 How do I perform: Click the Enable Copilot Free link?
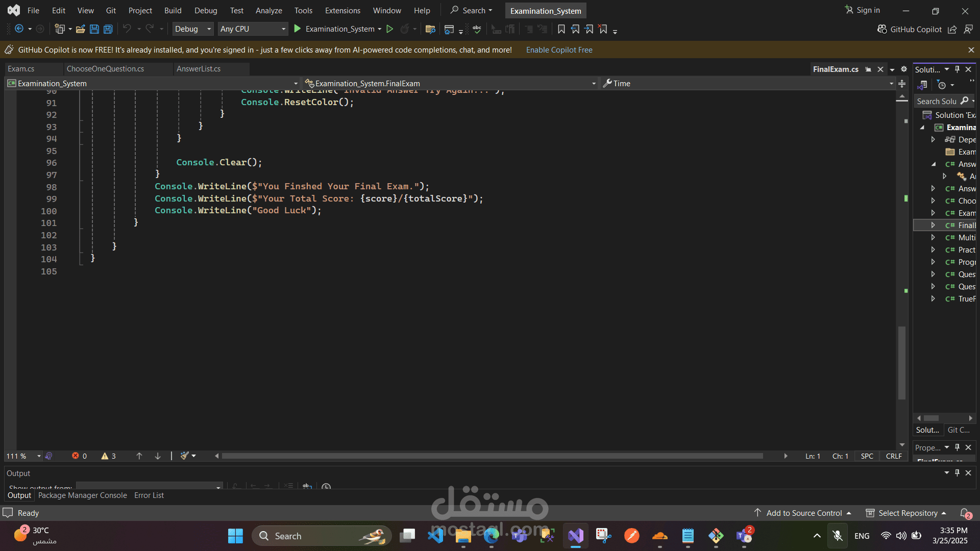pyautogui.click(x=559, y=50)
